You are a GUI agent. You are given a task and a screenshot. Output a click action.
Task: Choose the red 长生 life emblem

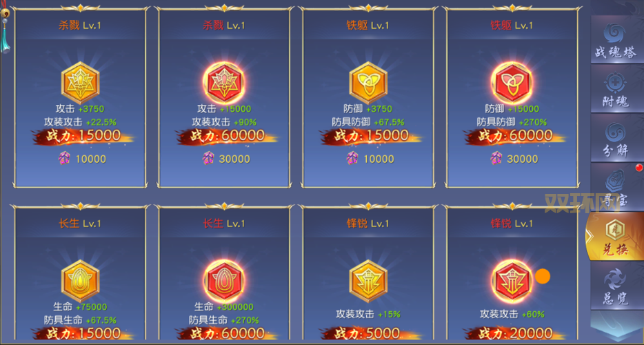[x=224, y=281]
